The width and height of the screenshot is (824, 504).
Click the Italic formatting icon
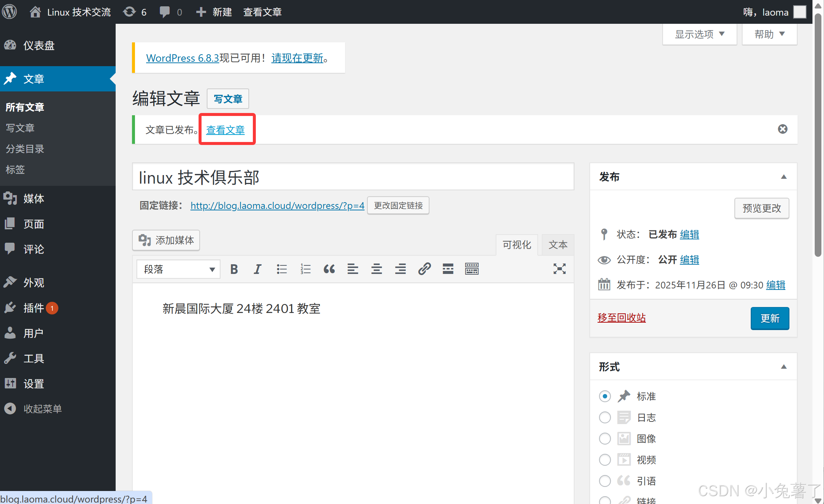[257, 269]
